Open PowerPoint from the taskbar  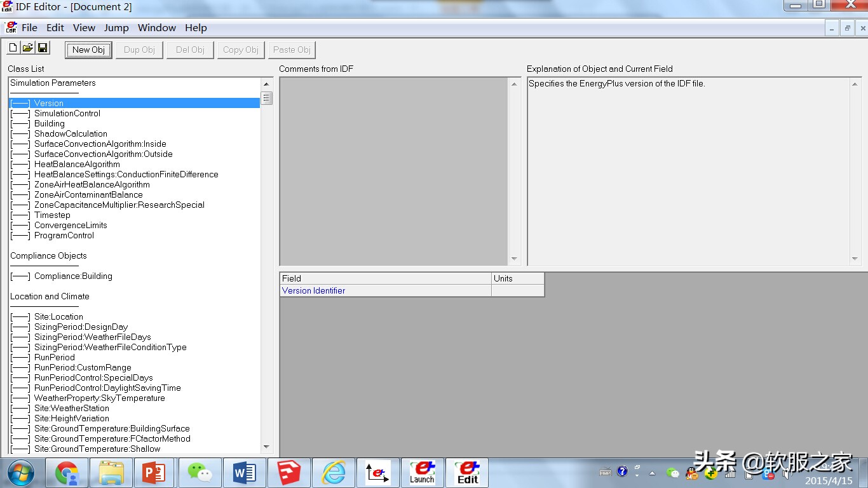[155, 473]
